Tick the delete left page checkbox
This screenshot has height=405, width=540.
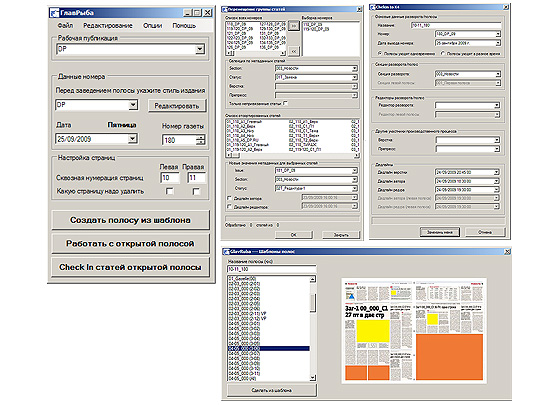169,191
